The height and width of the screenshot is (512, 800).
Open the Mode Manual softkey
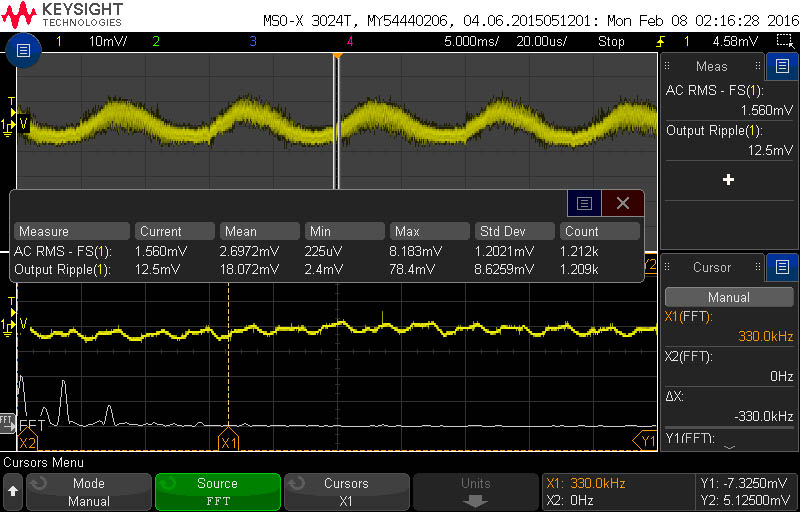click(89, 492)
